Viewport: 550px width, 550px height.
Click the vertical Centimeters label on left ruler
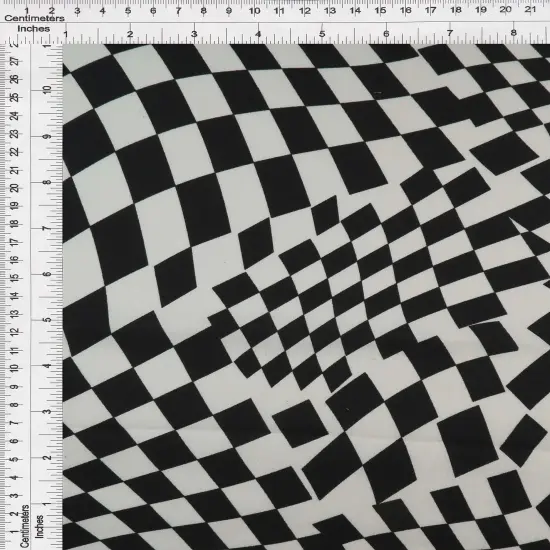click(25, 526)
